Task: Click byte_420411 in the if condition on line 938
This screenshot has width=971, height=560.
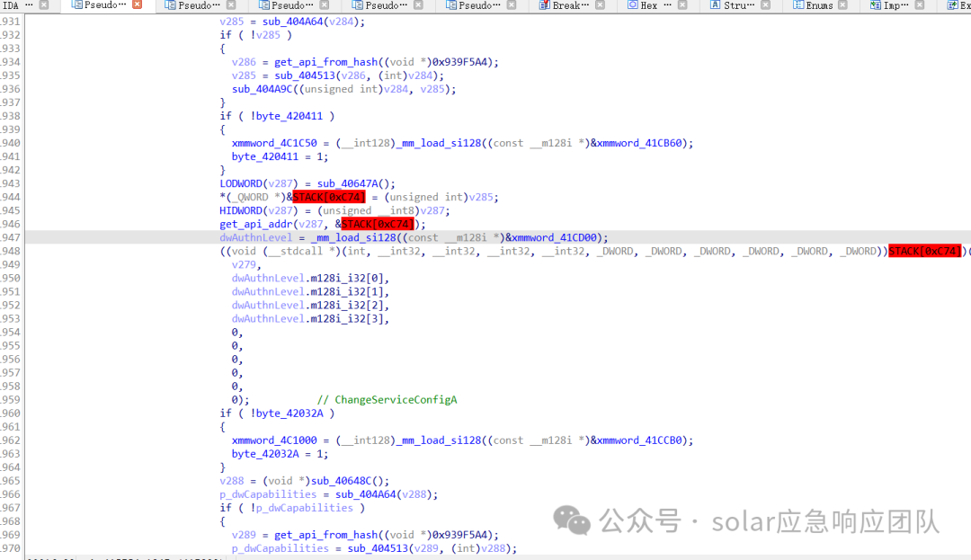Action: pyautogui.click(x=290, y=116)
